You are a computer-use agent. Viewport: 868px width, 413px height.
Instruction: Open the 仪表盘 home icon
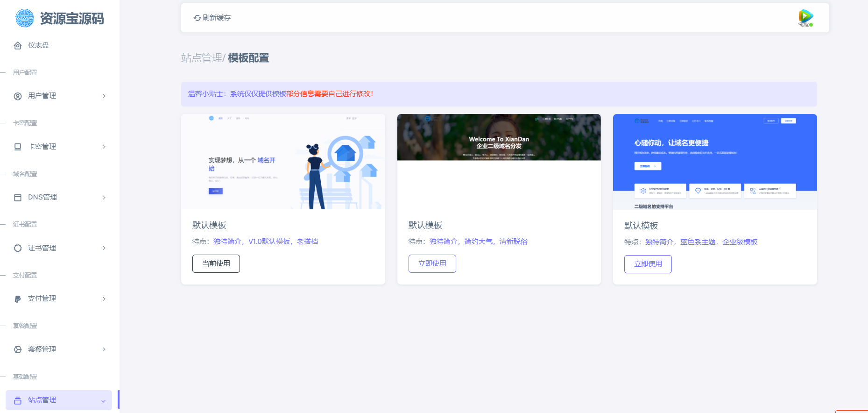click(x=18, y=45)
